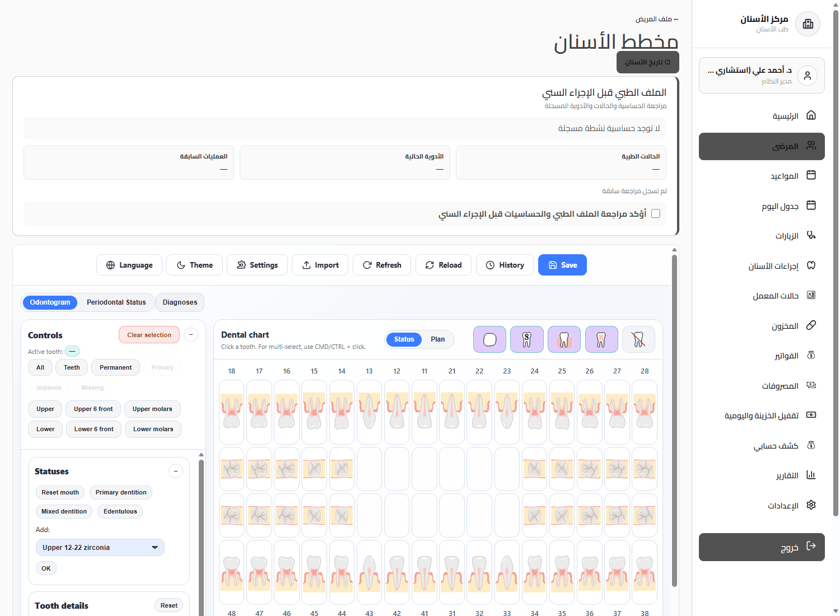Select upper tooth 18 in the chart

tap(231, 412)
